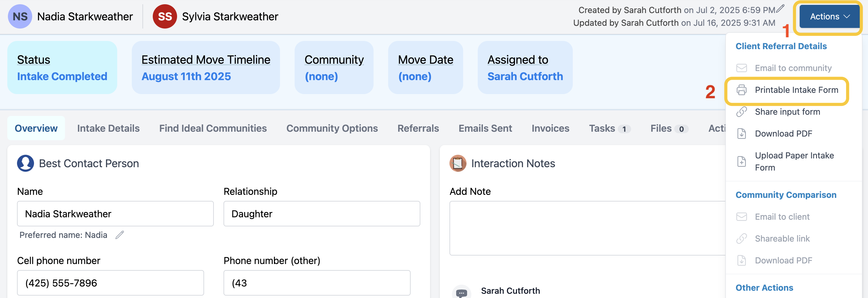Click the Intake Completed status value
Screen dimensions: 868x298
(x=62, y=76)
